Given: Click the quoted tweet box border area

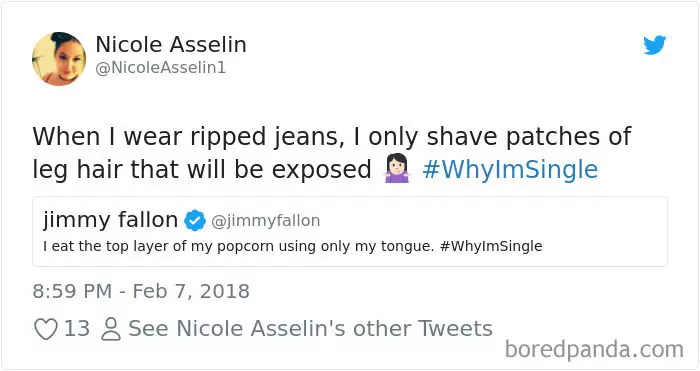Looking at the screenshot, I should pos(350,231).
